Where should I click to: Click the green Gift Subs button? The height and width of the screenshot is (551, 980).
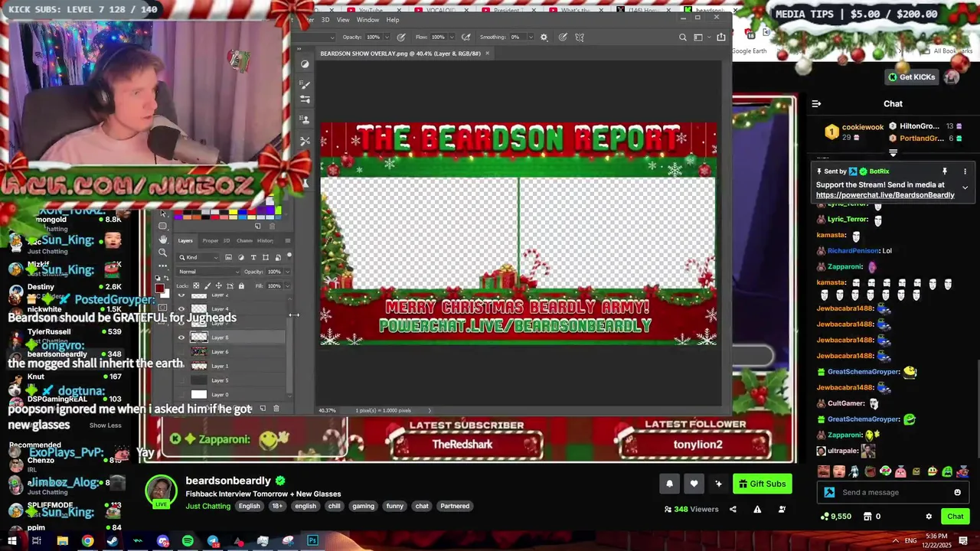[762, 484]
